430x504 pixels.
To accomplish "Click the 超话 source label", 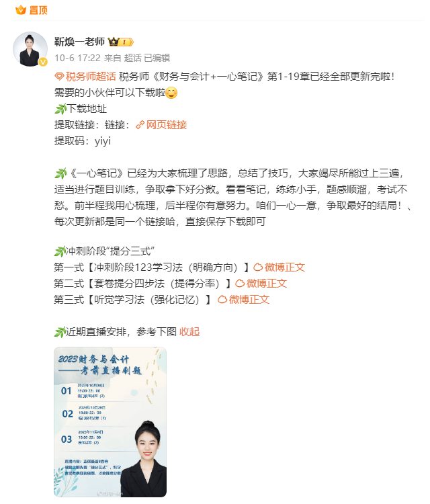I will coord(133,58).
